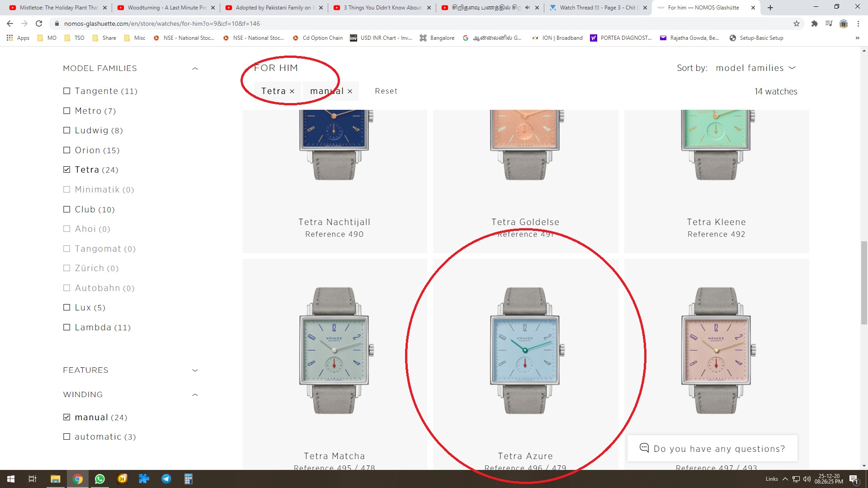Uncheck the Tetra model family
Image resolution: width=868 pixels, height=488 pixels.
[x=67, y=169]
